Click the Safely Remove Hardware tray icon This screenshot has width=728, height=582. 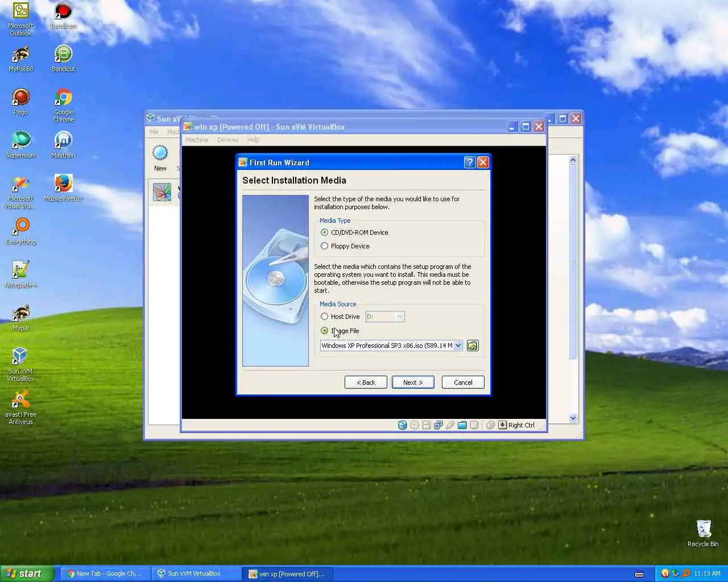tap(675, 573)
